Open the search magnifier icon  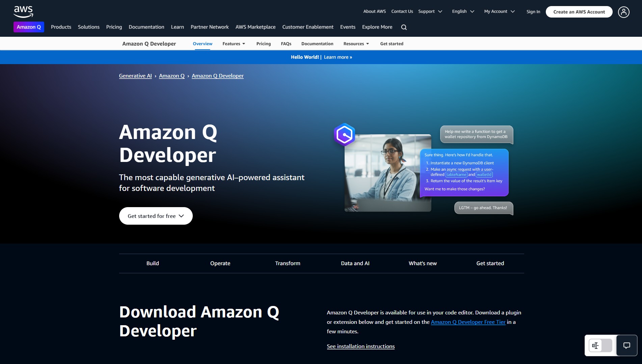tap(404, 27)
